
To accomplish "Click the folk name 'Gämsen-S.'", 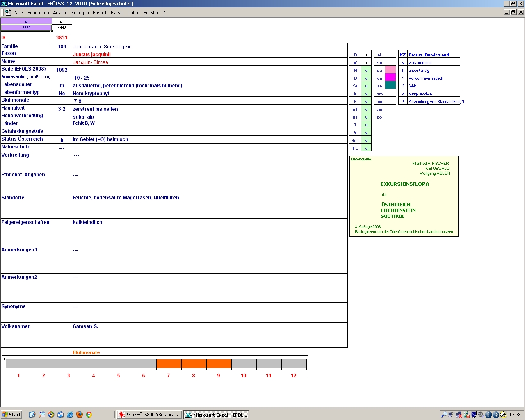I will tap(85, 326).
